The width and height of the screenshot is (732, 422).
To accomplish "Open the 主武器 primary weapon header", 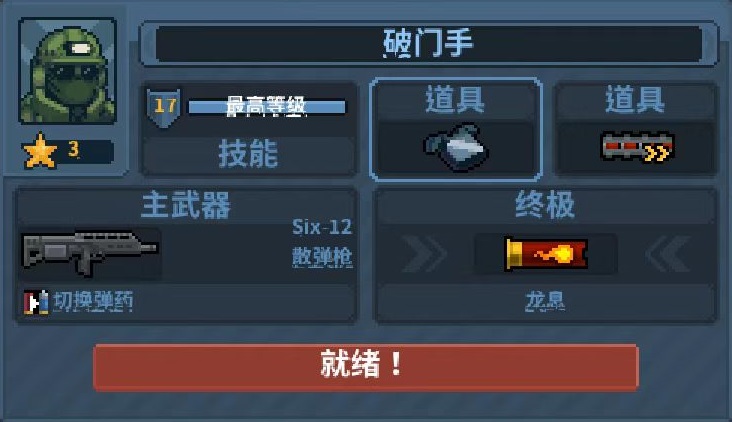I will (x=186, y=205).
